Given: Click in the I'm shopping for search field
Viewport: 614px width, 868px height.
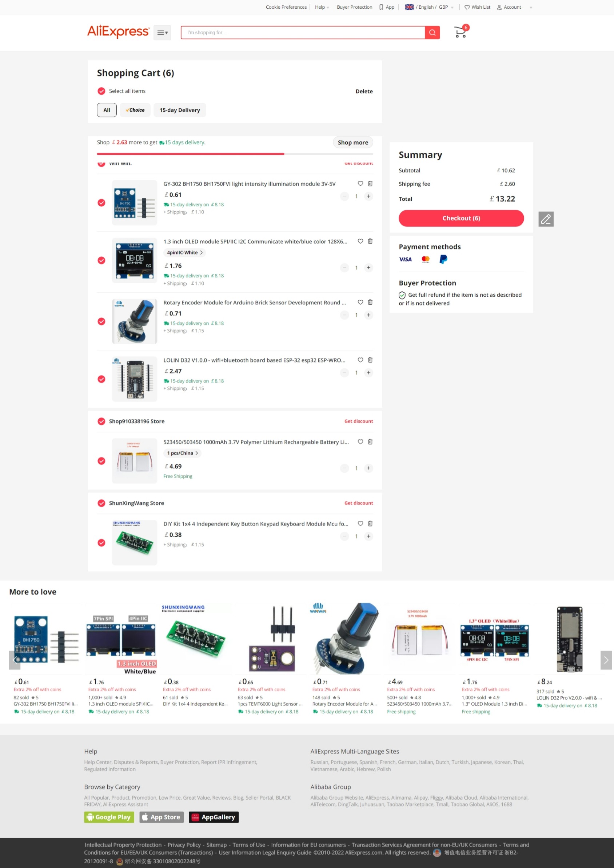Looking at the screenshot, I should (303, 32).
